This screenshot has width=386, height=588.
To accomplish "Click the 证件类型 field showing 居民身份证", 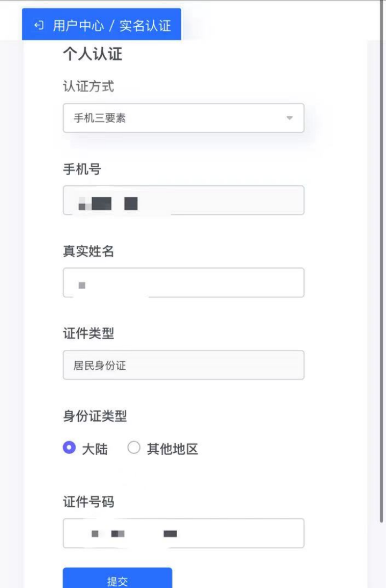I will point(183,365).
